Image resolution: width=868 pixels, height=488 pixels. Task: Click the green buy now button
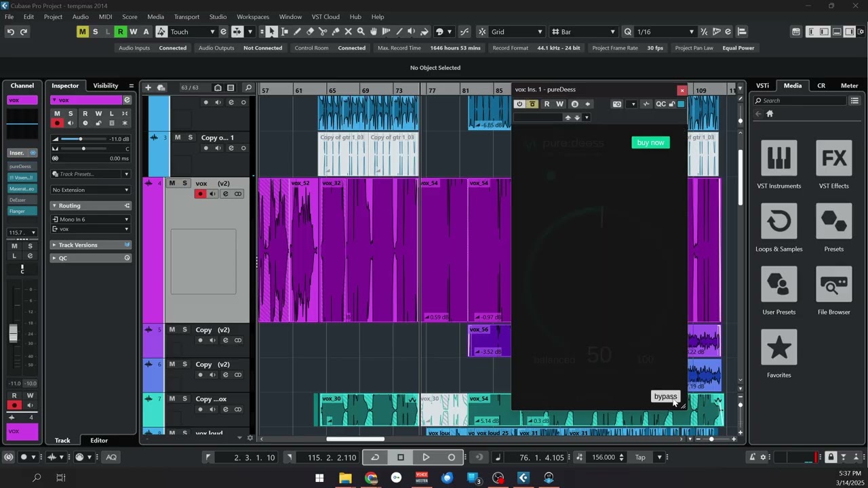(x=650, y=142)
